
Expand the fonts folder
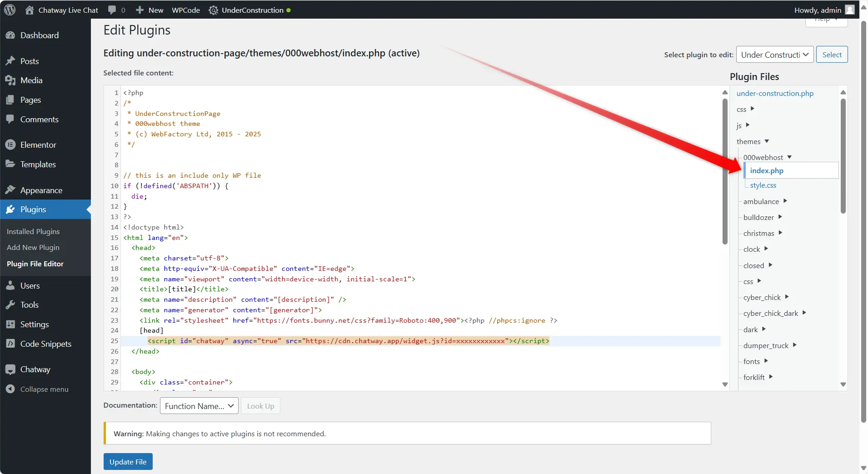(766, 361)
